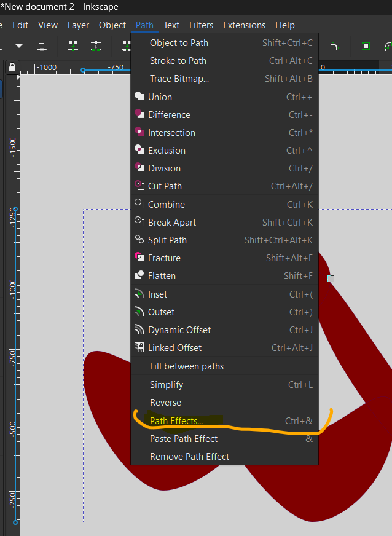Image resolution: width=392 pixels, height=536 pixels.
Task: Choose Linked Offset entry
Action: [224, 347]
